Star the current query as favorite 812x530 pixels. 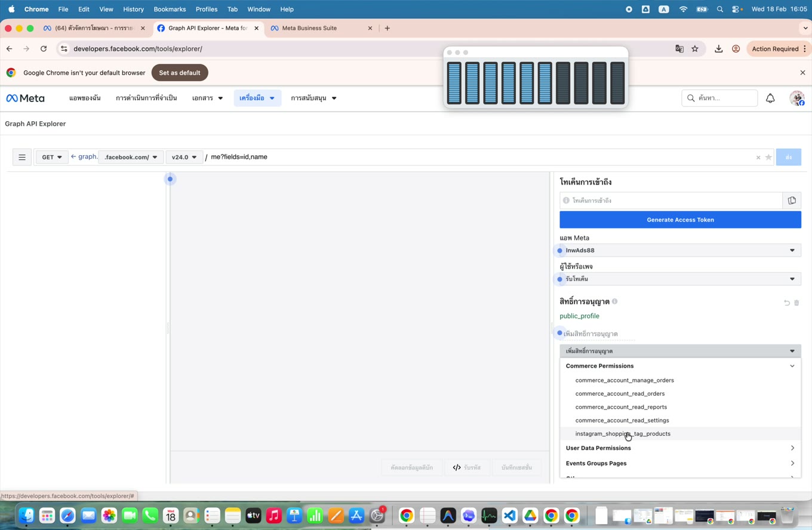point(768,158)
